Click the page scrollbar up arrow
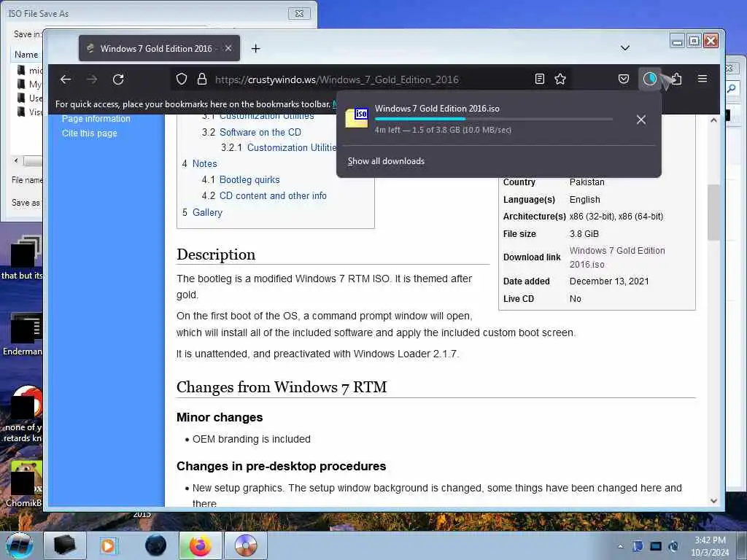Viewport: 747px width, 560px height. [x=713, y=120]
